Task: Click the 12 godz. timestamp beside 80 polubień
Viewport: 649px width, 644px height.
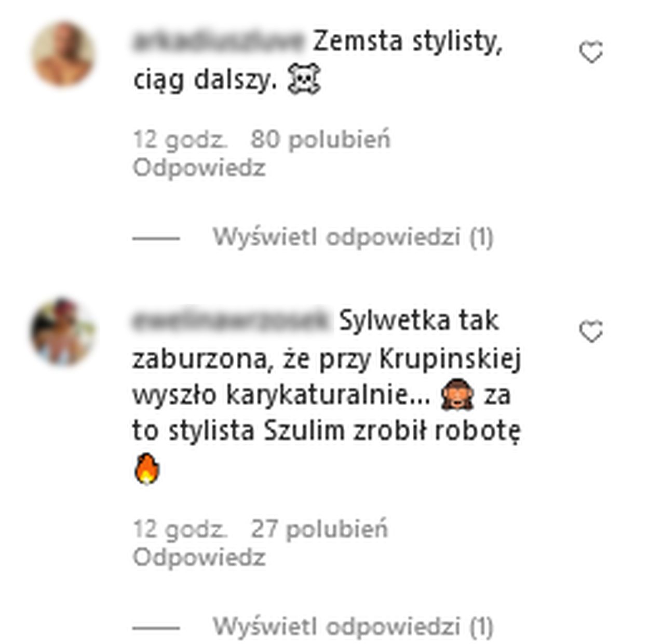Action: tap(180, 140)
